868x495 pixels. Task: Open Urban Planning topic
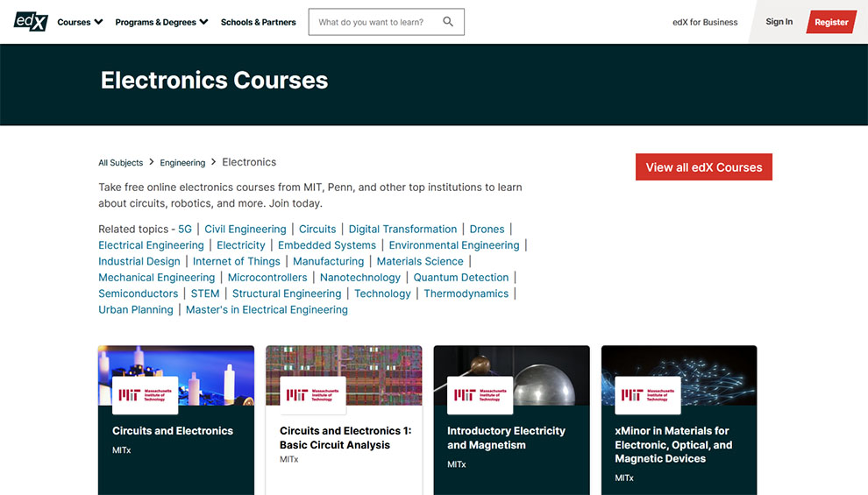tap(136, 309)
